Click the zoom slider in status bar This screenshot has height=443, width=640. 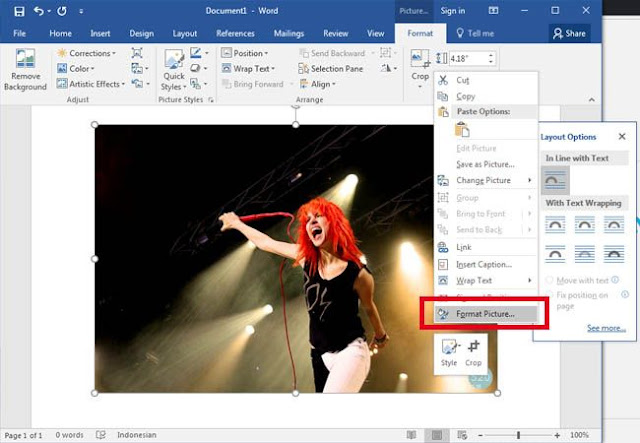[518, 435]
